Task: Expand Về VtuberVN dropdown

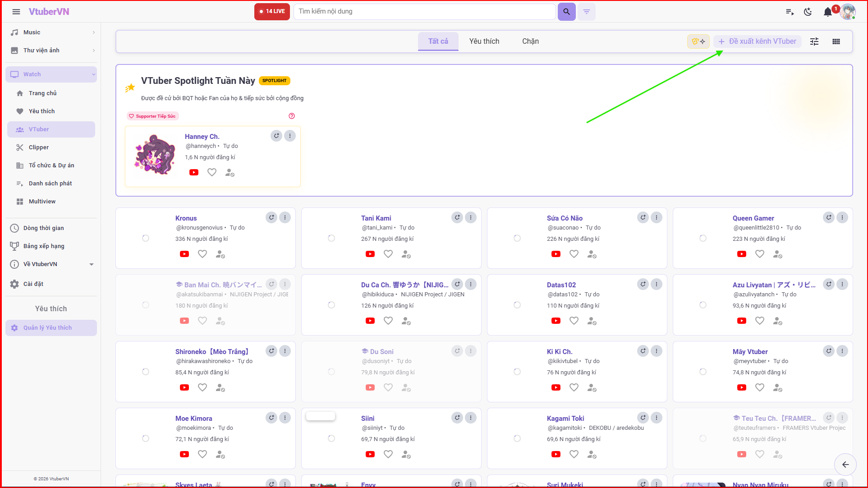Action: [51, 264]
